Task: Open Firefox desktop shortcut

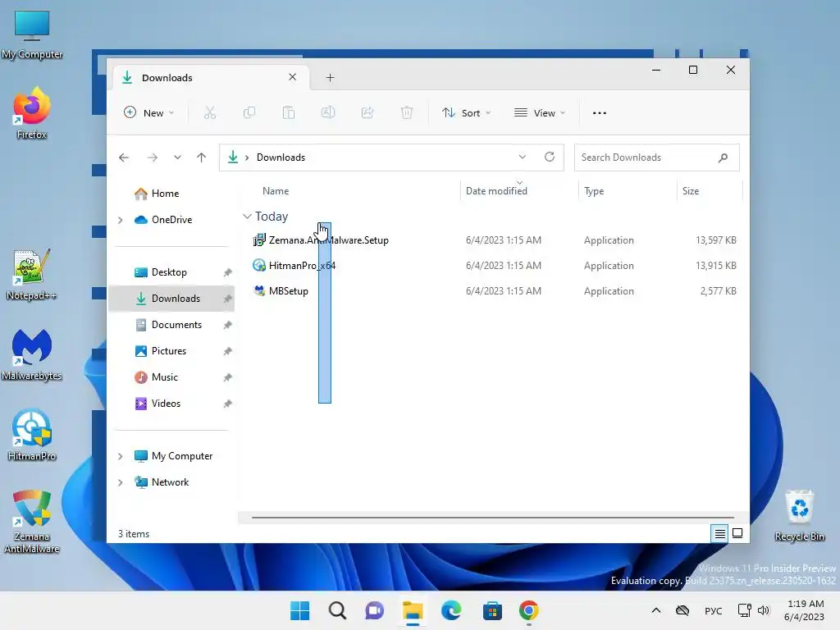Action: tap(32, 113)
